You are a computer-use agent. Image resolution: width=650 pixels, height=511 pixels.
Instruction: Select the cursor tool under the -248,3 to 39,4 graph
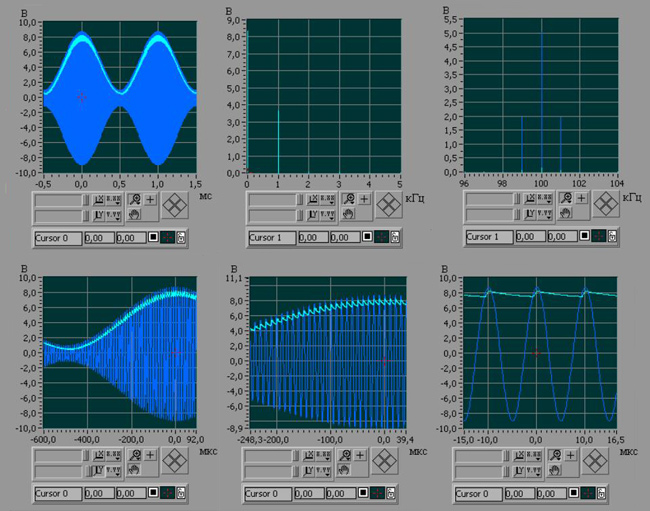[360, 456]
